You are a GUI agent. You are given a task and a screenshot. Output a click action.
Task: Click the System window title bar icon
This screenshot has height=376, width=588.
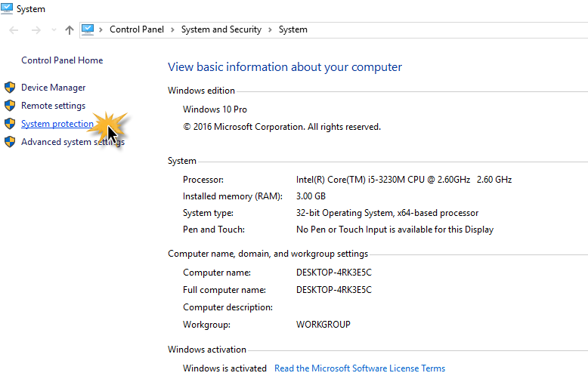[x=7, y=8]
